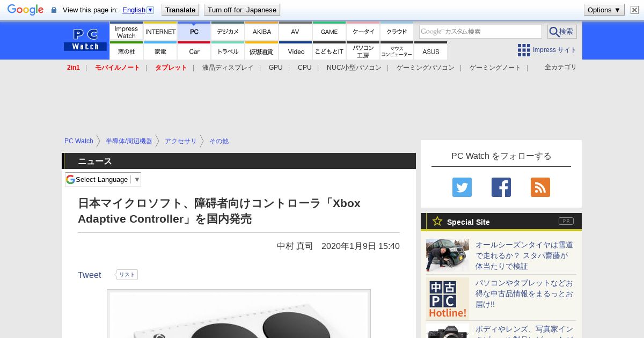Open the Facebook follow icon
Screen dimensions: 644x338
501,187
